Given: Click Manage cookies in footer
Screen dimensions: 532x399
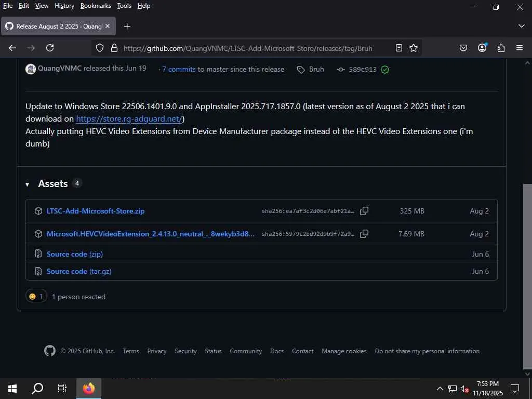Looking at the screenshot, I should pos(344,351).
